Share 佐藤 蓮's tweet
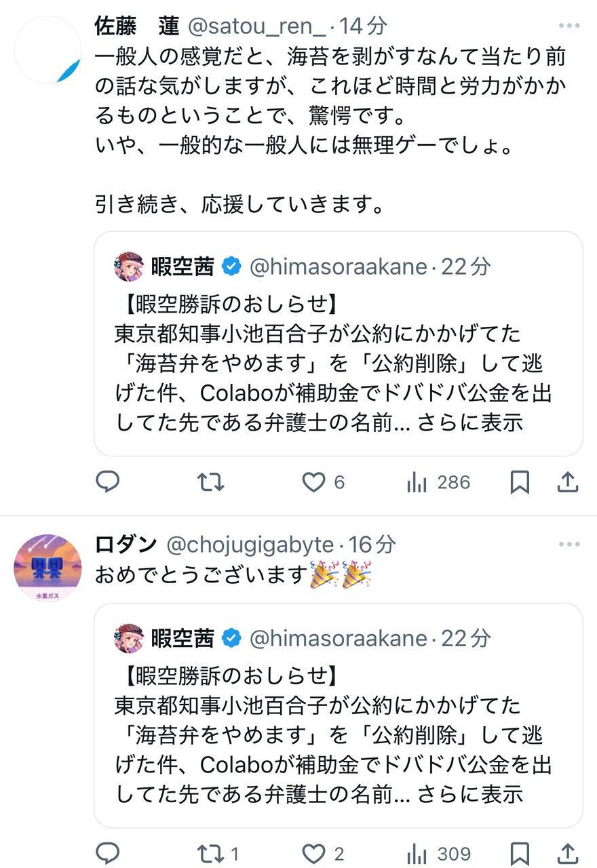597x868 pixels. click(x=567, y=482)
